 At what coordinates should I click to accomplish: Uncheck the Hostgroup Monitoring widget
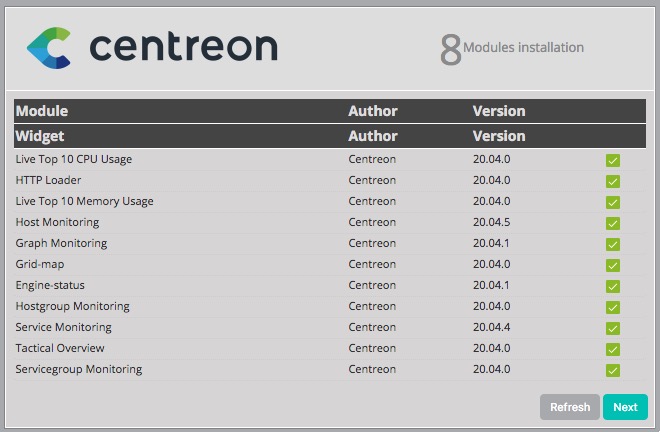click(613, 307)
